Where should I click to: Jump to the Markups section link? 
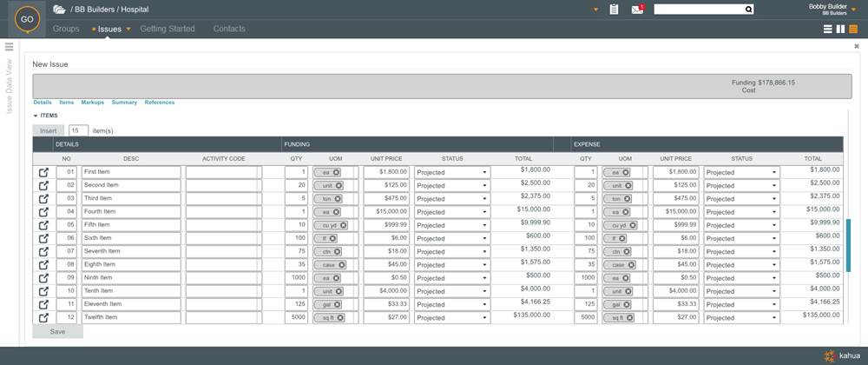92,103
